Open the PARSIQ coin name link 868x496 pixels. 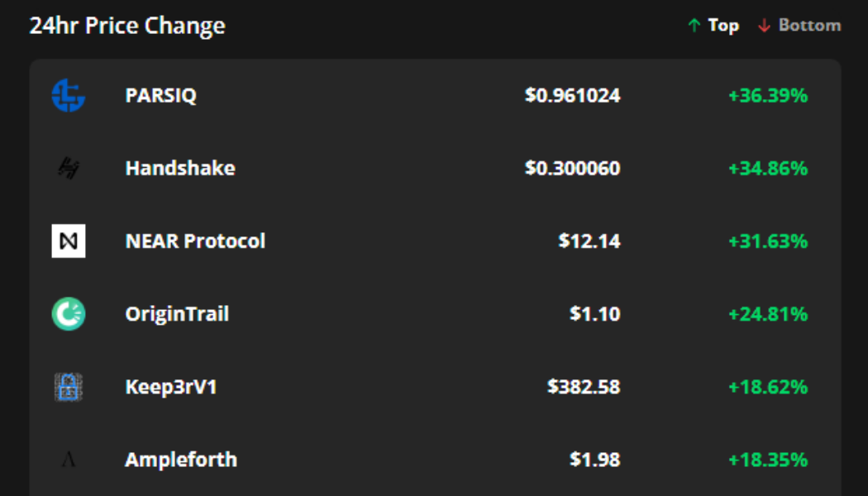pos(161,96)
